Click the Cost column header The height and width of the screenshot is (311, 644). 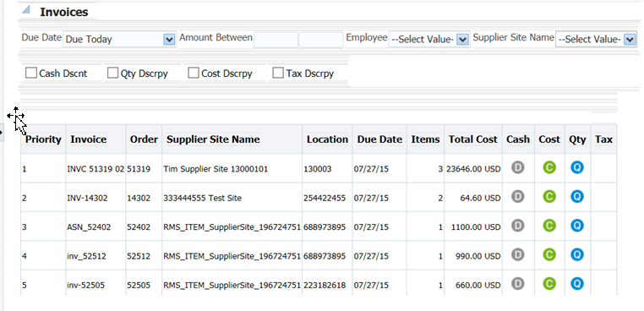pos(549,139)
